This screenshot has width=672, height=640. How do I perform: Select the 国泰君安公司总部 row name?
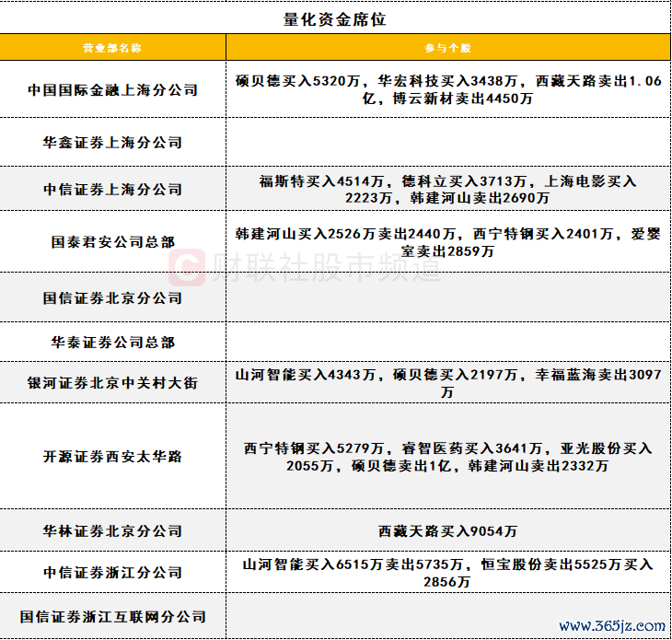[x=112, y=242]
